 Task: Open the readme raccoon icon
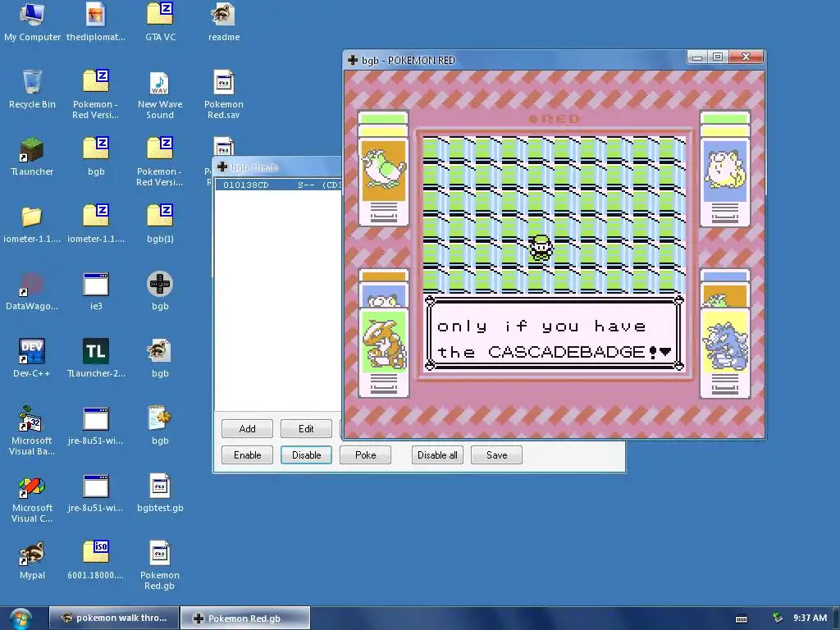(x=224, y=21)
